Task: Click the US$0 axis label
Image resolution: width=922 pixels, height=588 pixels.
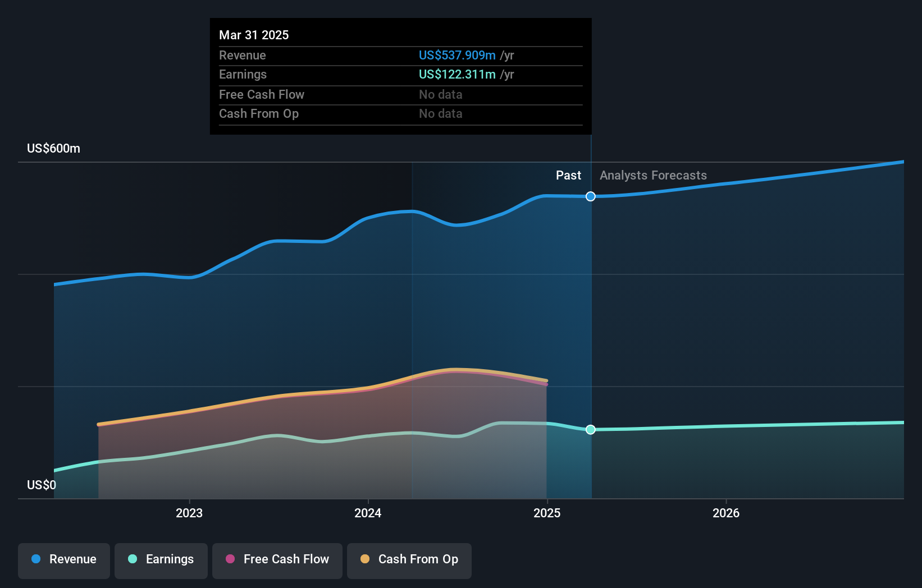Action: click(x=42, y=485)
